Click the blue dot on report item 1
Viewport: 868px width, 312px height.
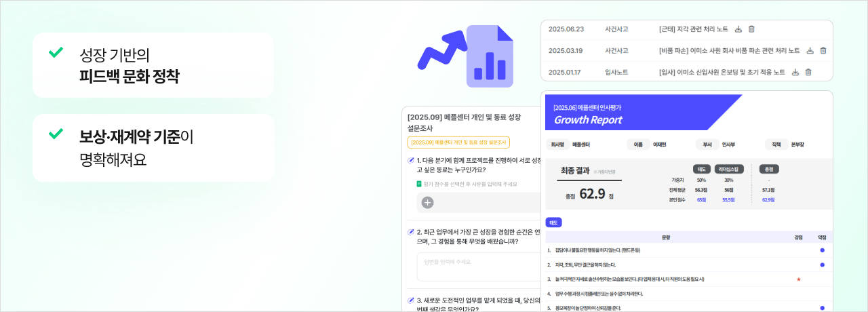pos(823,250)
